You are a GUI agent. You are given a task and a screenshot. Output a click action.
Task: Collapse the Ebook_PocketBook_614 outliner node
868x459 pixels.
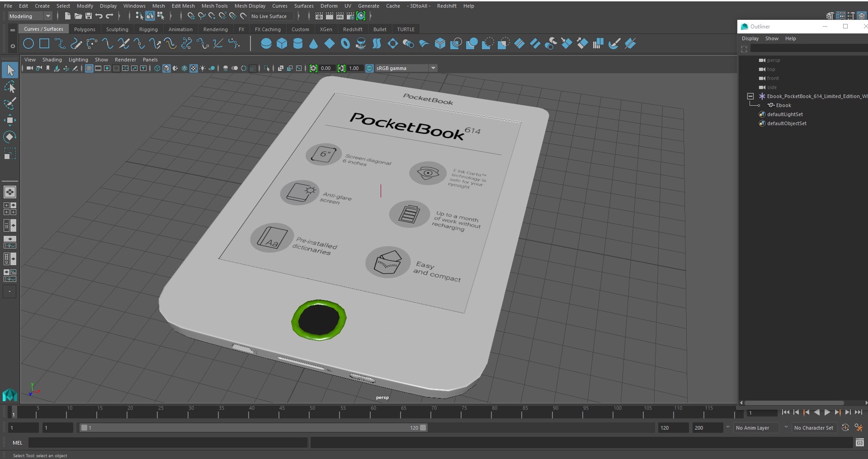750,96
